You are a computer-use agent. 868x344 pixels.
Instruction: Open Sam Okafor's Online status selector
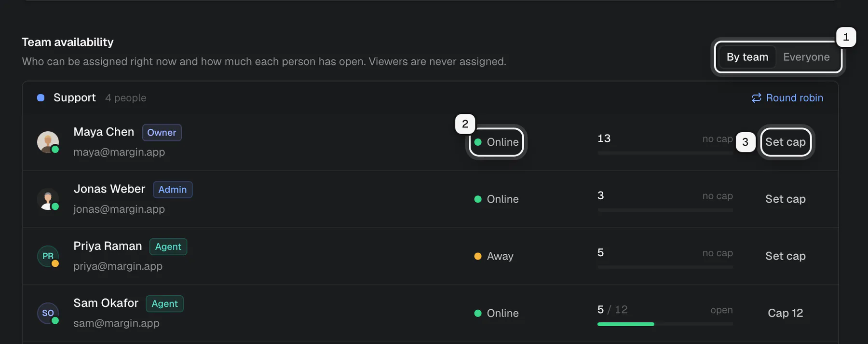coord(496,313)
